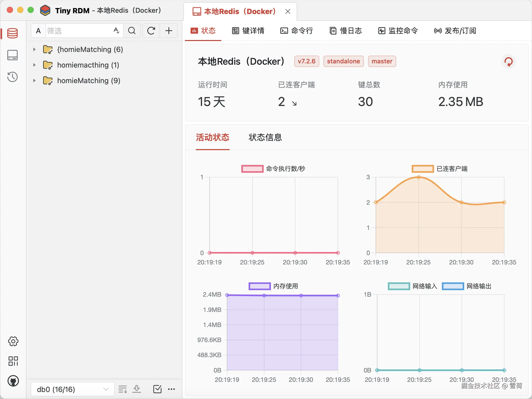Click the add new key plus icon
532x399 pixels.
click(x=169, y=31)
